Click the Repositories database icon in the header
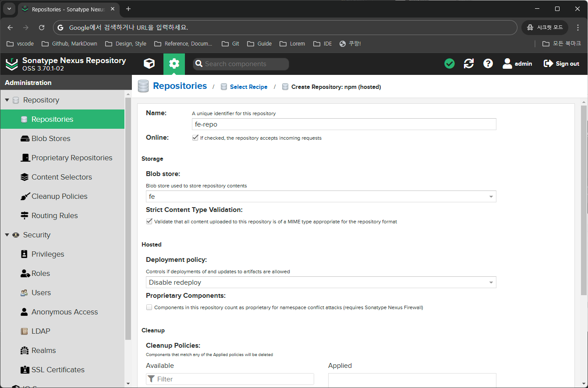Screen dimensions: 588x388 pos(143,86)
